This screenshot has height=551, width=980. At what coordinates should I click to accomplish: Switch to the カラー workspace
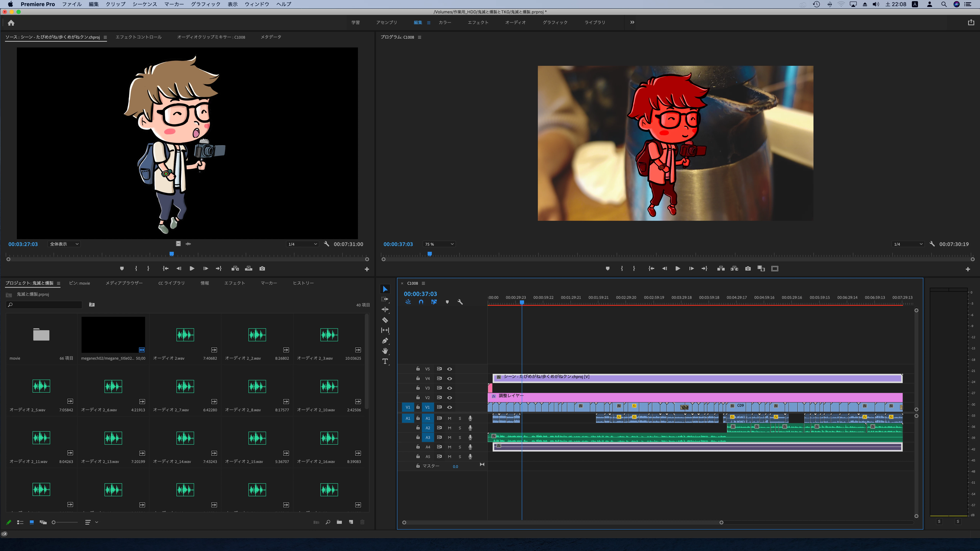pos(445,22)
